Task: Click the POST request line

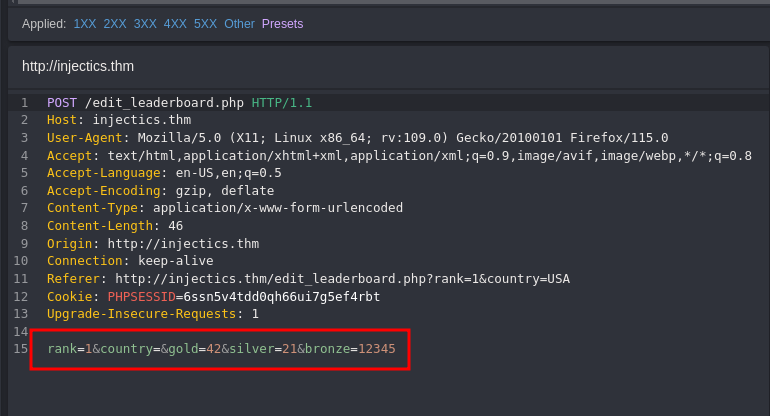Action: [x=179, y=103]
